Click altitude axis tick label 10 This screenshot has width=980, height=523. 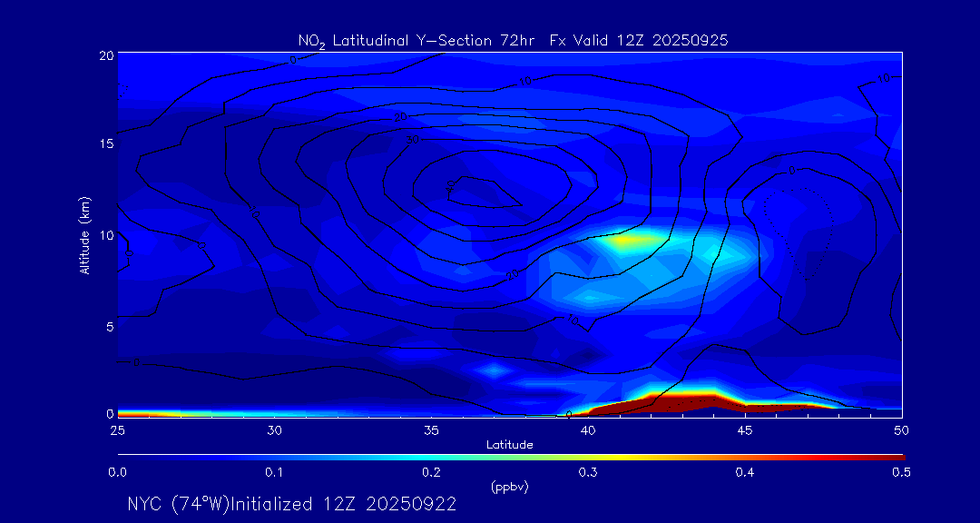[106, 234]
